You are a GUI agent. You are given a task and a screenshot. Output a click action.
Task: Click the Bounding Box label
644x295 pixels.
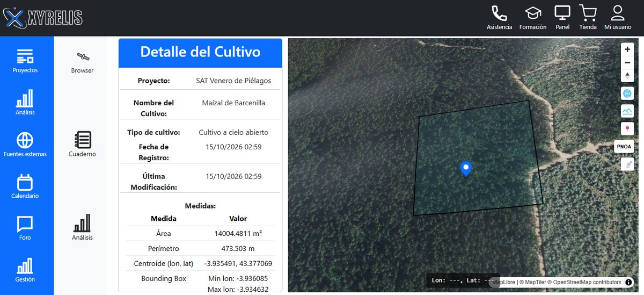tap(164, 279)
